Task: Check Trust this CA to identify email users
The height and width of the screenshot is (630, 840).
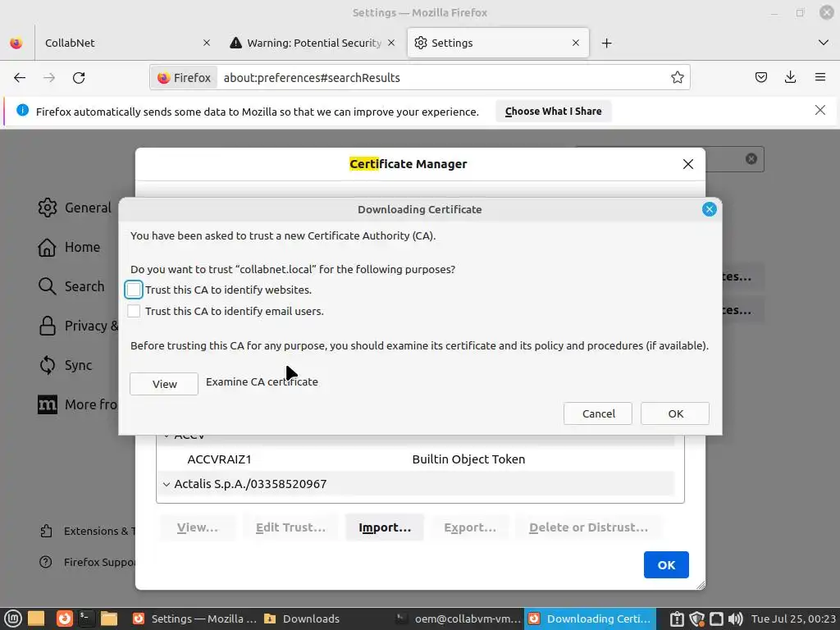Action: (134, 311)
